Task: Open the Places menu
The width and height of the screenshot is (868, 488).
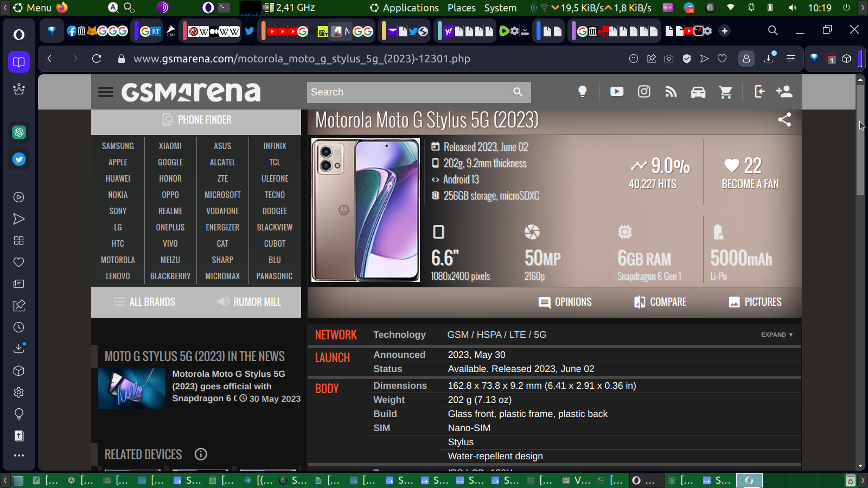Action: pos(462,8)
